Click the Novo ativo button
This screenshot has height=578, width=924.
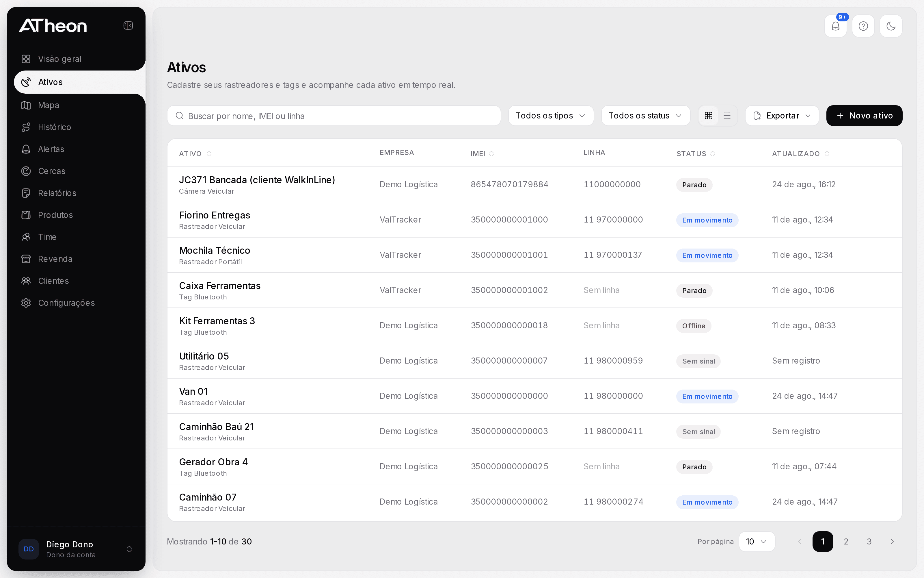click(x=864, y=115)
